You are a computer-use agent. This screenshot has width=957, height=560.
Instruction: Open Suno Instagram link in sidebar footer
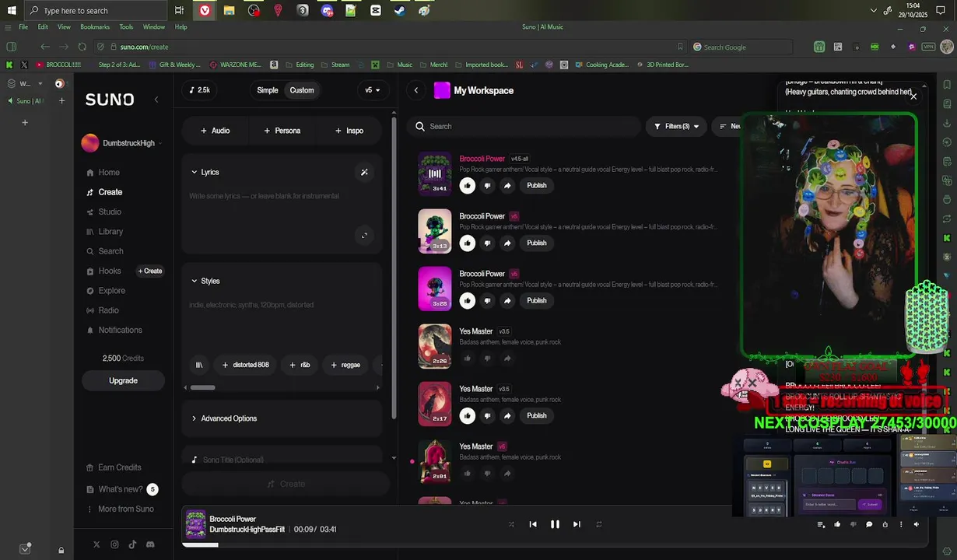(114, 545)
